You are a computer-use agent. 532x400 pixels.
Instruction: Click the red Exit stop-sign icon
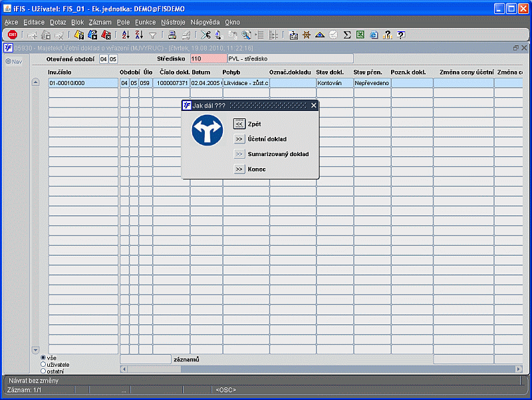[13, 35]
